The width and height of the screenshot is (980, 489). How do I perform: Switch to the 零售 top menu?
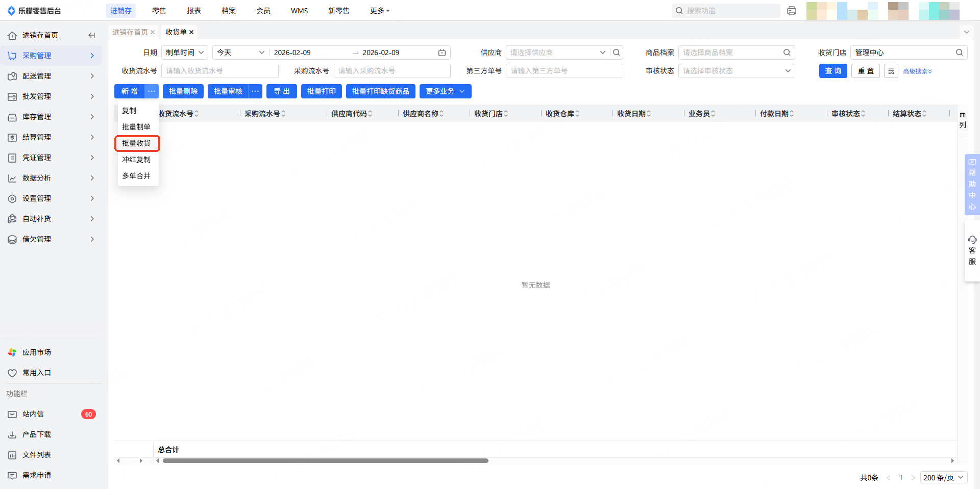click(159, 11)
